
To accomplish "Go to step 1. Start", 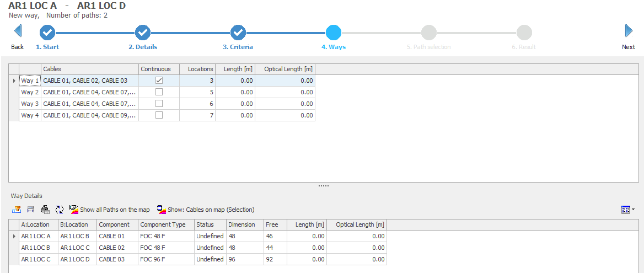I will coord(47,32).
